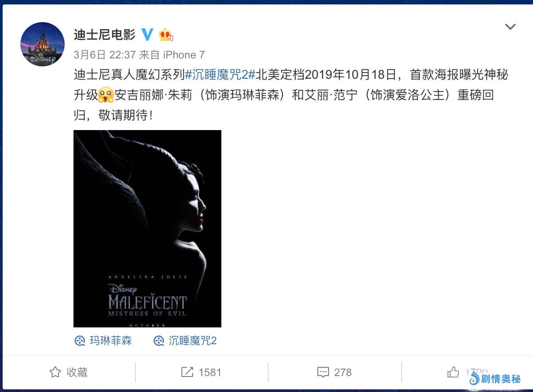
Task: Click the 278 comment count
Action: click(x=343, y=373)
